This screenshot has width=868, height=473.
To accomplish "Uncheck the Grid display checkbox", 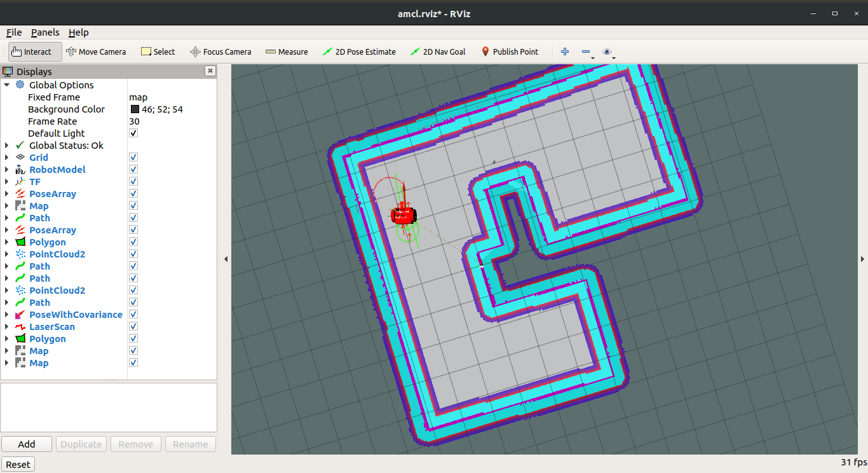I will pyautogui.click(x=133, y=158).
